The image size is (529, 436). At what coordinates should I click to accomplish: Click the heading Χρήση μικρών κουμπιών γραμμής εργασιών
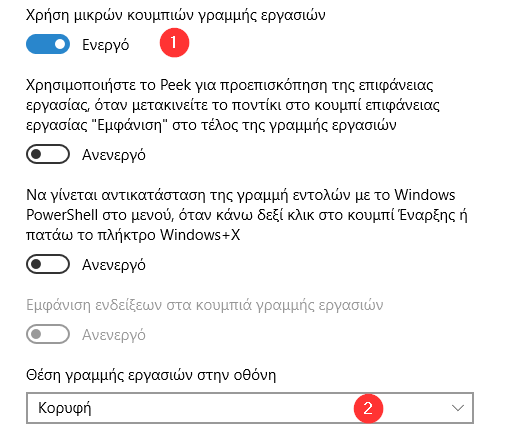[176, 16]
